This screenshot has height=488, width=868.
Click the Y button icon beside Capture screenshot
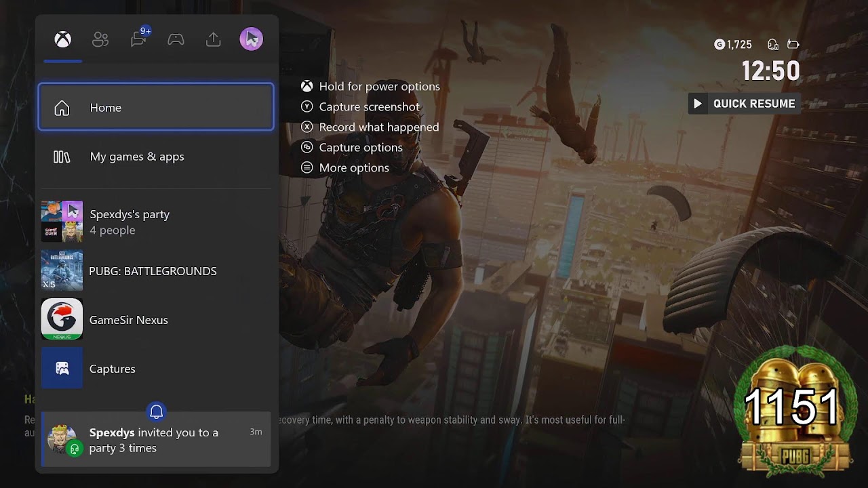[x=307, y=106]
